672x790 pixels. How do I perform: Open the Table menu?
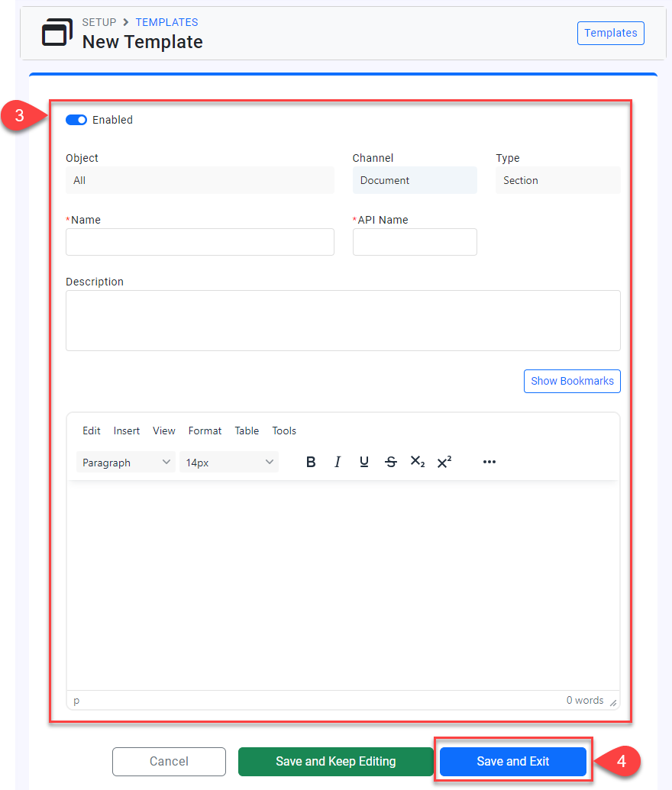(247, 430)
